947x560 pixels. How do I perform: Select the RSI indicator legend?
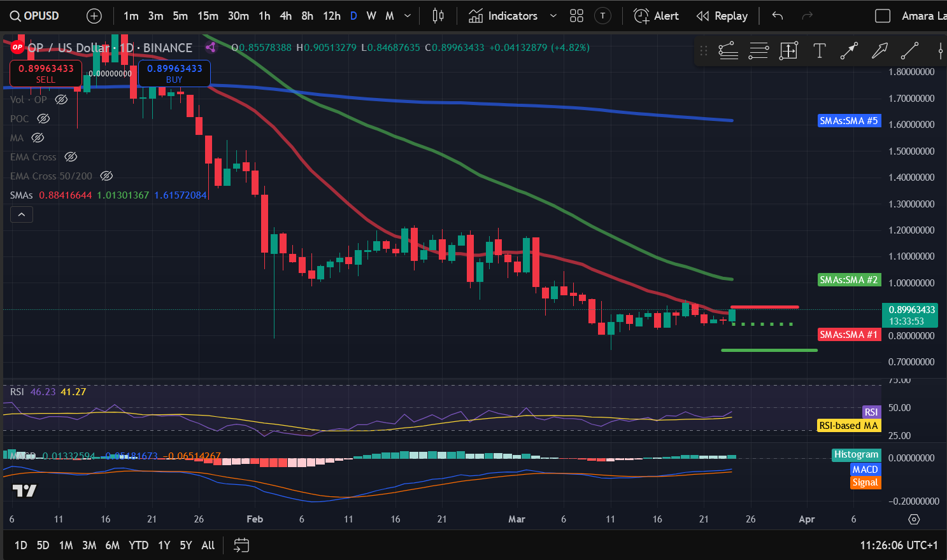[x=17, y=391]
